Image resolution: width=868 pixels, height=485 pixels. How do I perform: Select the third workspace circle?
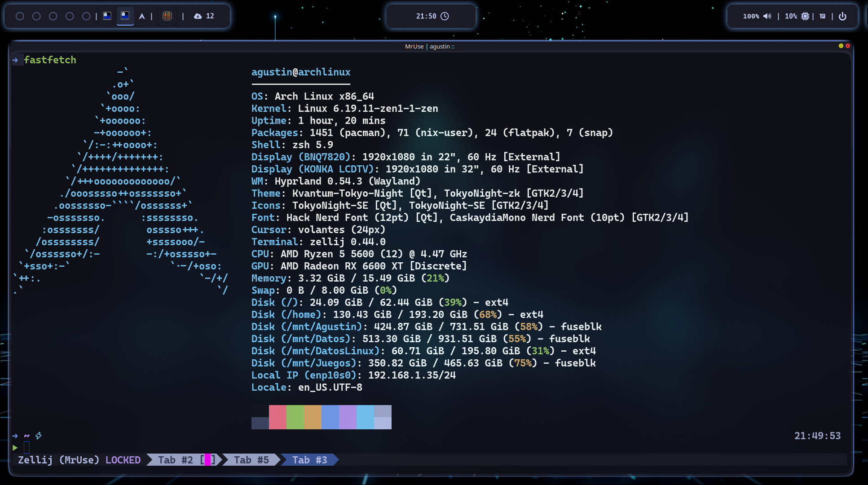54,15
